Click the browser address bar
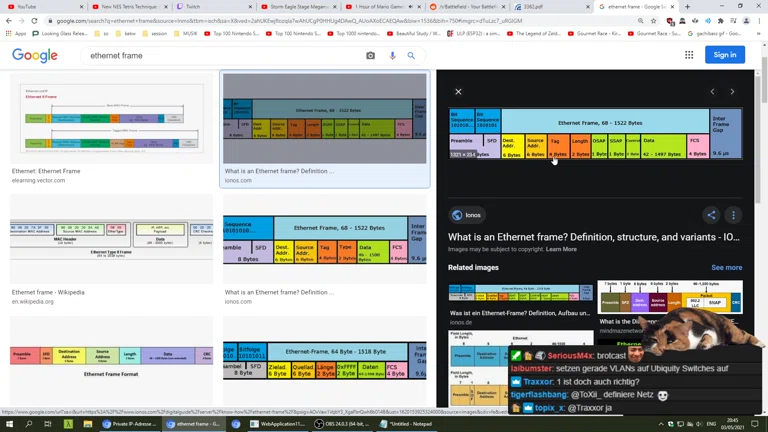 [343, 21]
